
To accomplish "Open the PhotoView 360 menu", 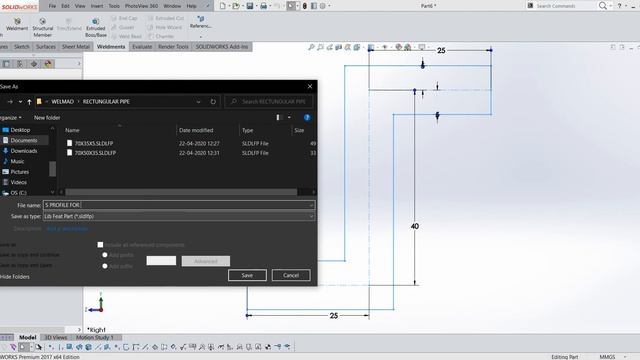I will coord(141,6).
